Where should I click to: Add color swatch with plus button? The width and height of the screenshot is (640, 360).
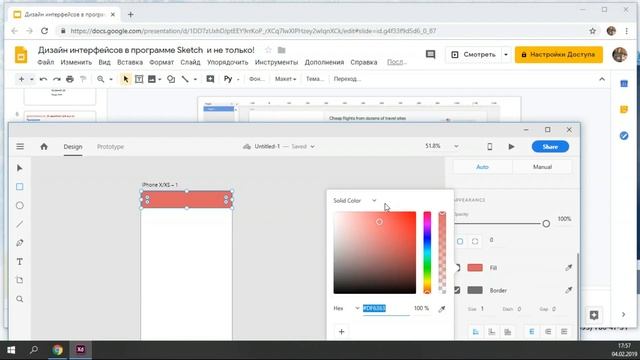[342, 331]
